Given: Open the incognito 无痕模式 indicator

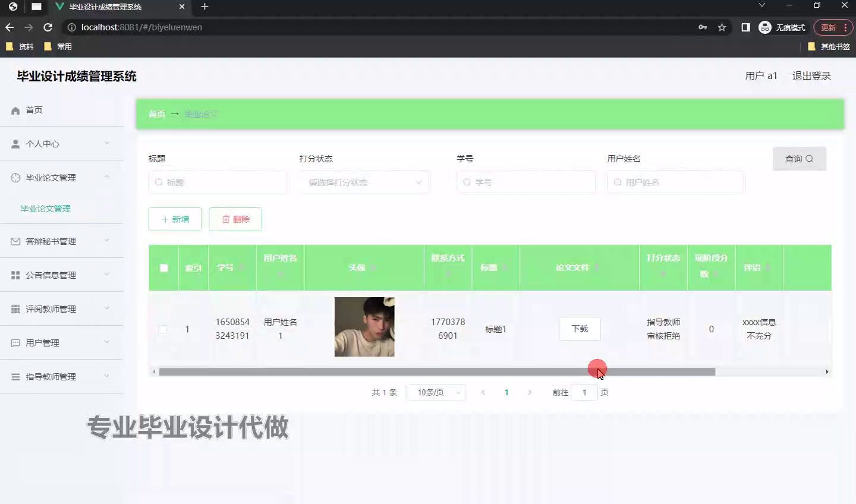Looking at the screenshot, I should (x=782, y=27).
